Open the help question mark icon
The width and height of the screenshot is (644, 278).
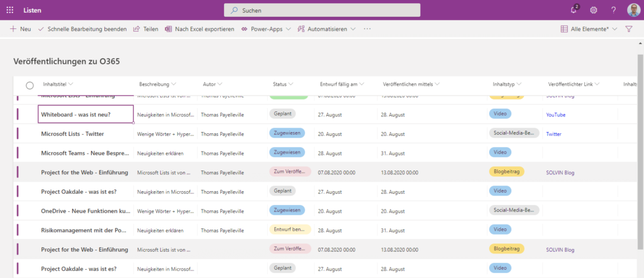pyautogui.click(x=613, y=10)
